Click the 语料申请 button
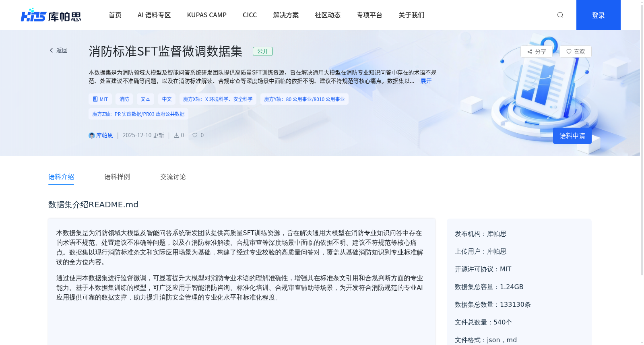644x345 pixels. [x=572, y=136]
